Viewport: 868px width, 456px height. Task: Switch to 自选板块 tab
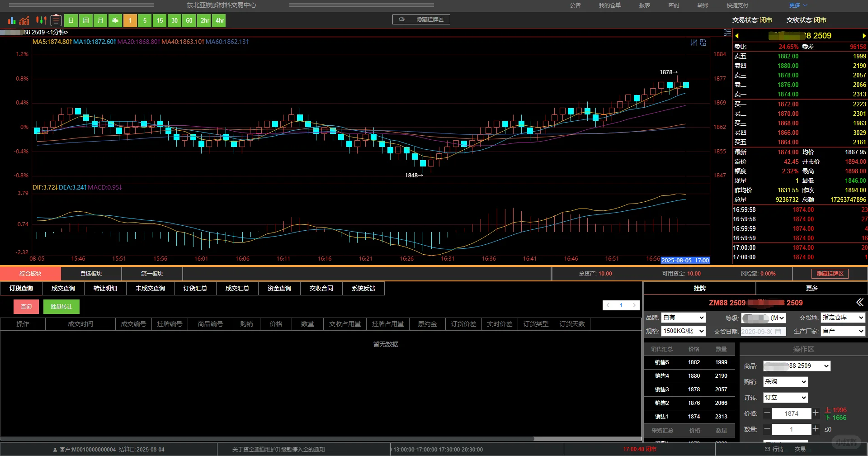tap(91, 274)
